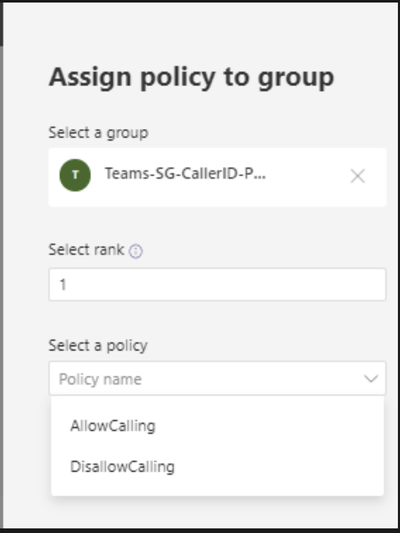Open the Policy name dropdown

pyautogui.click(x=218, y=378)
